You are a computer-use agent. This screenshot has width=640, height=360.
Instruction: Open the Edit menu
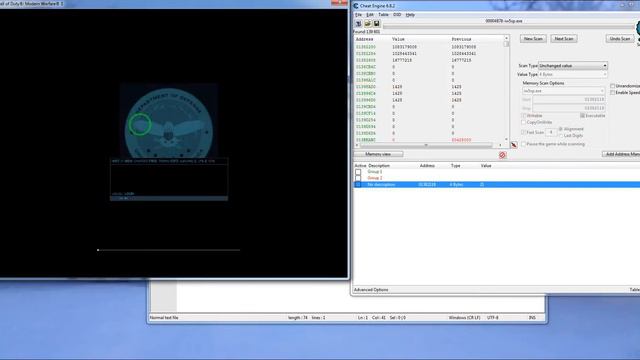(370, 15)
